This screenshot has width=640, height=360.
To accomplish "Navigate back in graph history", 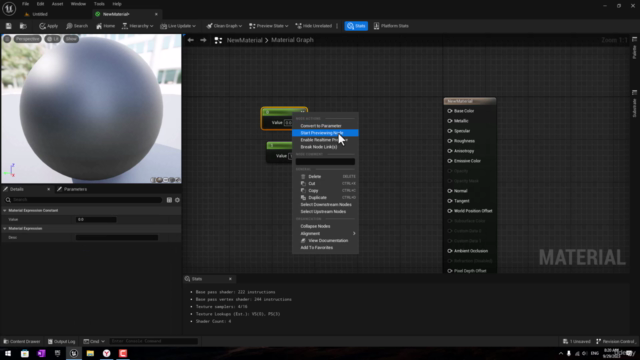I will coord(191,40).
